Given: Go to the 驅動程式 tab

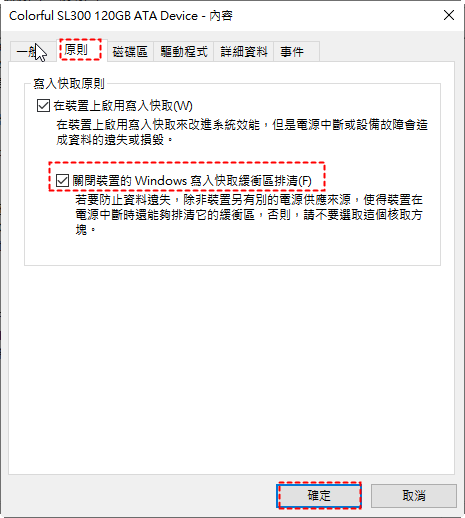Looking at the screenshot, I should (x=184, y=52).
